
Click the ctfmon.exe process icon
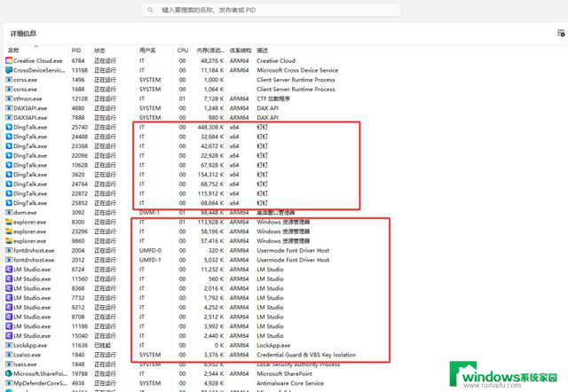9,98
